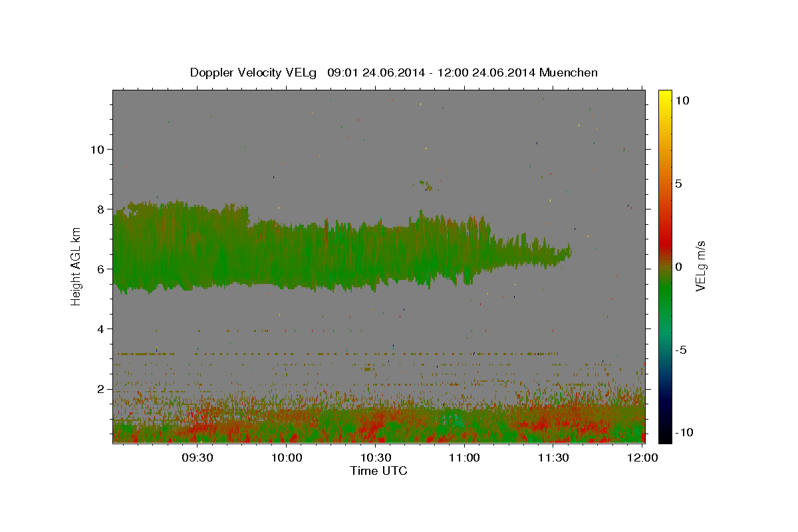Viewport: 798px width, 532px height.
Task: Click the 10:30 time tick label
Action: pos(376,458)
